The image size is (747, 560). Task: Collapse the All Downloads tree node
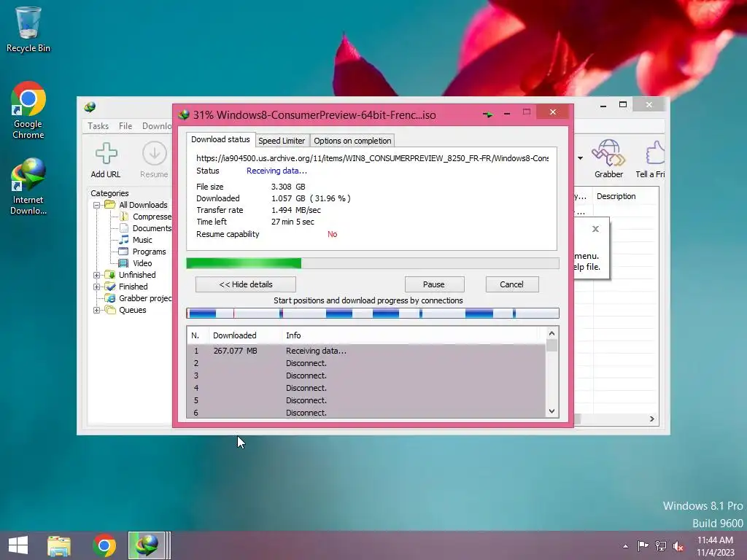coord(96,205)
